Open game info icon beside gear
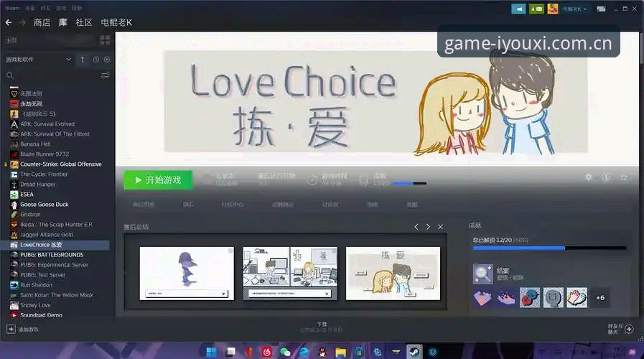Viewport: 644px width, 359px height. point(606,177)
